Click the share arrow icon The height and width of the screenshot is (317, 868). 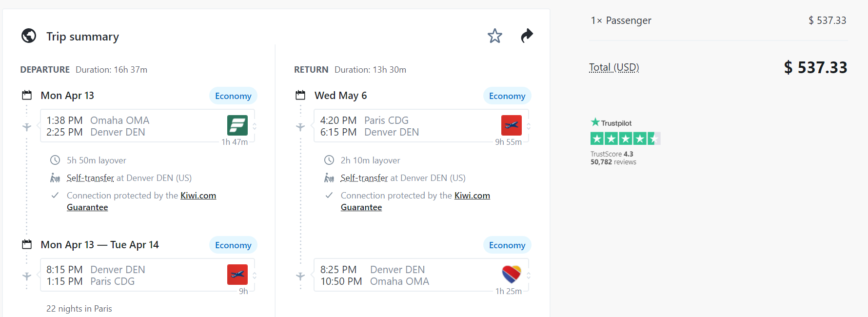(527, 36)
